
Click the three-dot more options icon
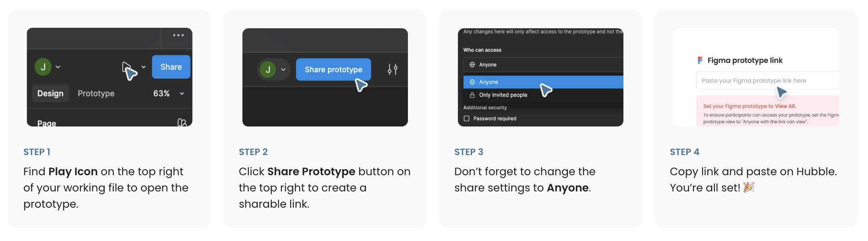click(x=178, y=35)
